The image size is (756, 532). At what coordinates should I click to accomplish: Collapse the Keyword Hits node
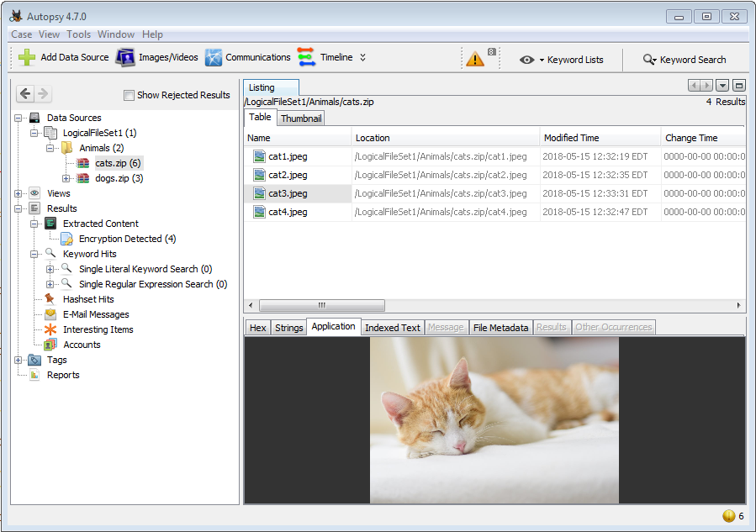[34, 254]
